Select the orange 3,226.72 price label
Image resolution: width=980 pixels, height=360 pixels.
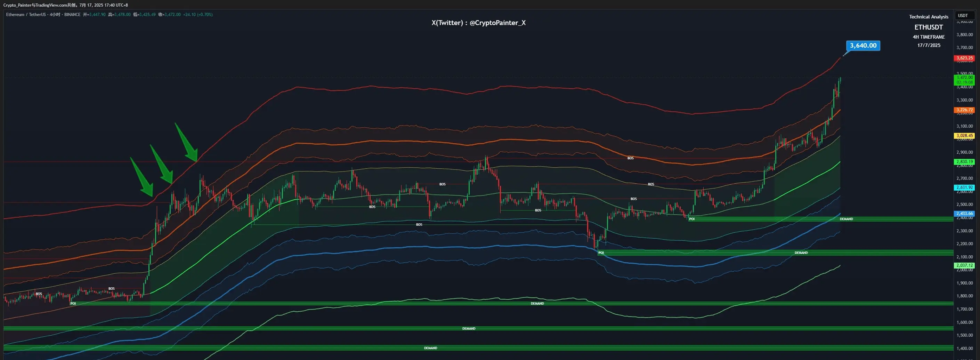pyautogui.click(x=964, y=110)
